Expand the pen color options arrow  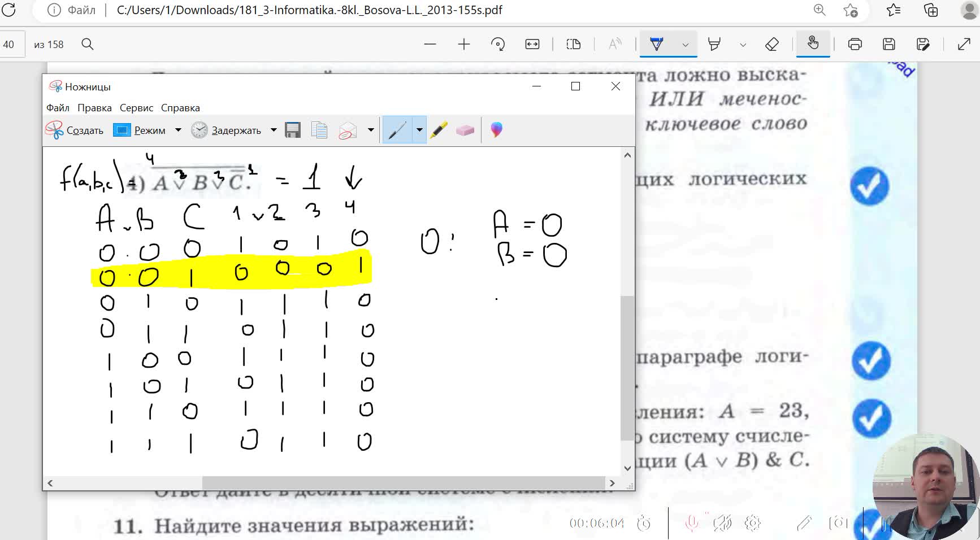419,130
